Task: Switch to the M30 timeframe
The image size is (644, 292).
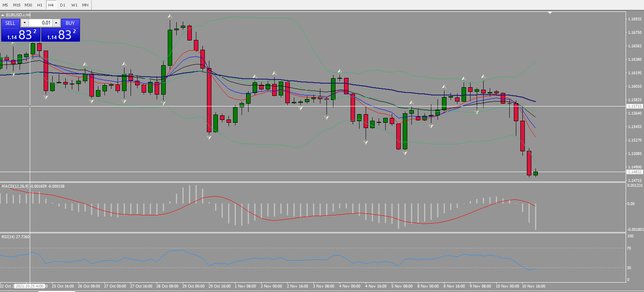Action: pos(28,5)
